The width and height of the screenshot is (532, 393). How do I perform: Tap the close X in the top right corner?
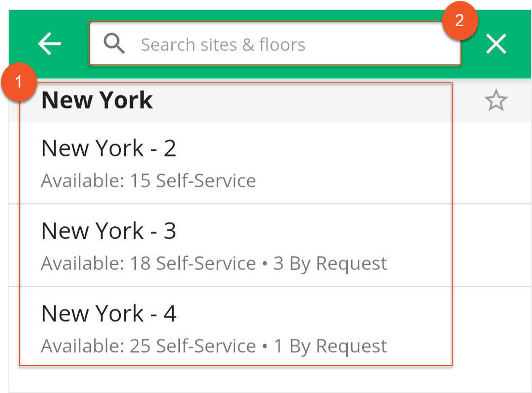click(496, 44)
